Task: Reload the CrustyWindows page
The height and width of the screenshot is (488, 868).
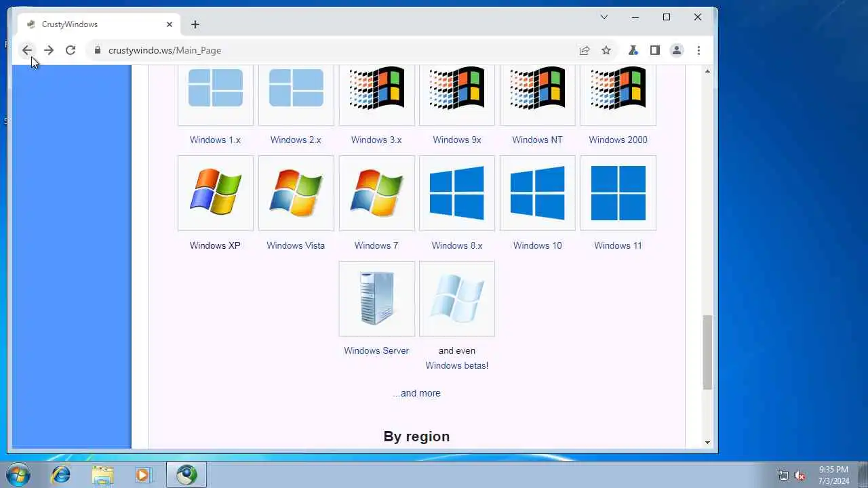Action: click(71, 50)
